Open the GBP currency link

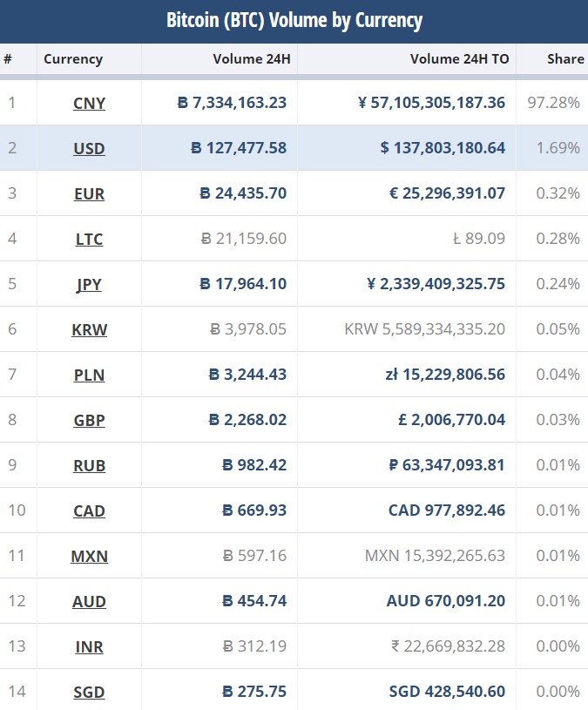pos(89,420)
